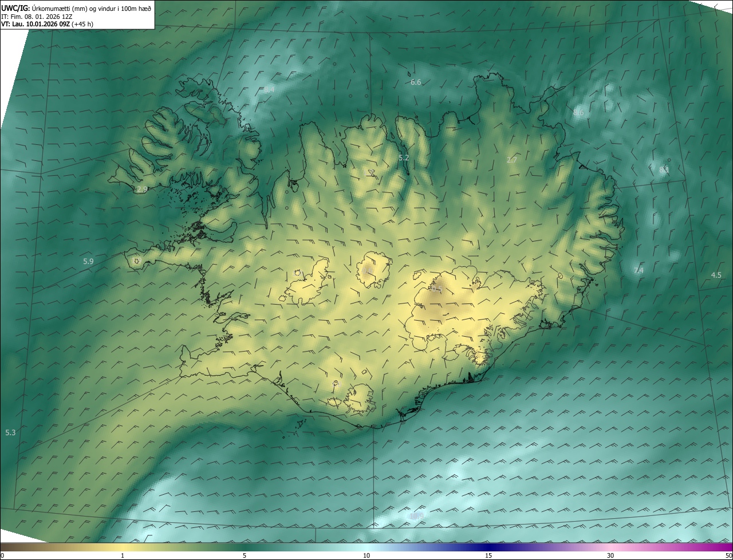Click the 1 tick on the color scale
Viewport: 733px width, 560px height.
[123, 555]
